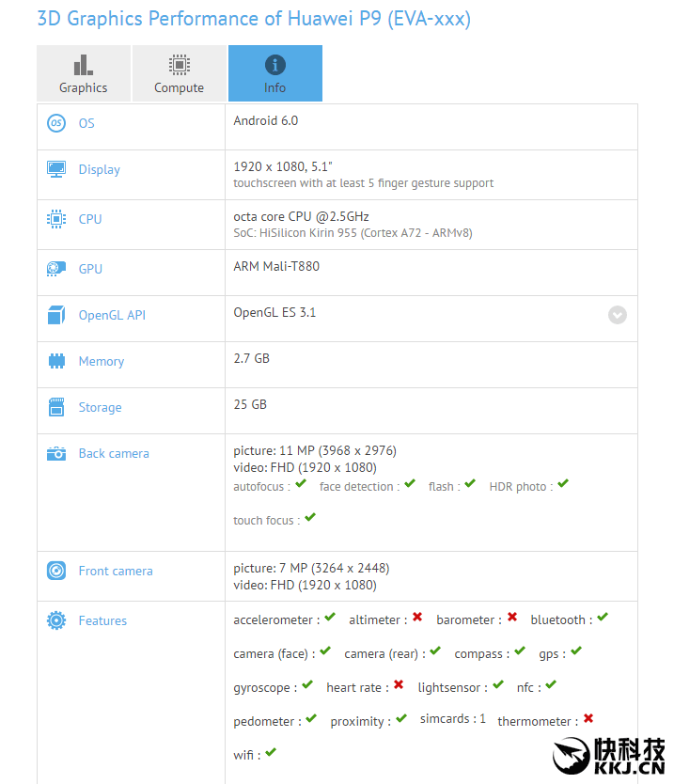
Task: Click the autofocus green checkmark
Action: pyautogui.click(x=301, y=484)
